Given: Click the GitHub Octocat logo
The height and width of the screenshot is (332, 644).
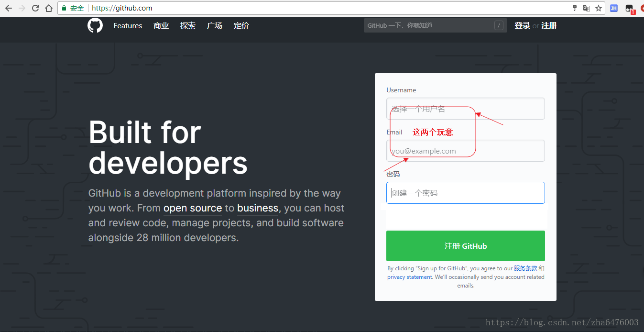Looking at the screenshot, I should point(95,25).
